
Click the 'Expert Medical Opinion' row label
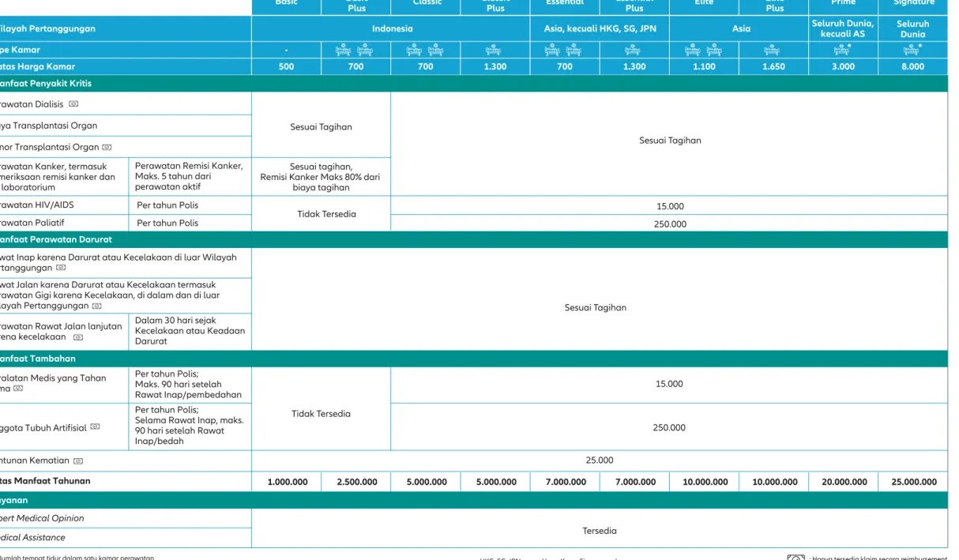pos(42,518)
